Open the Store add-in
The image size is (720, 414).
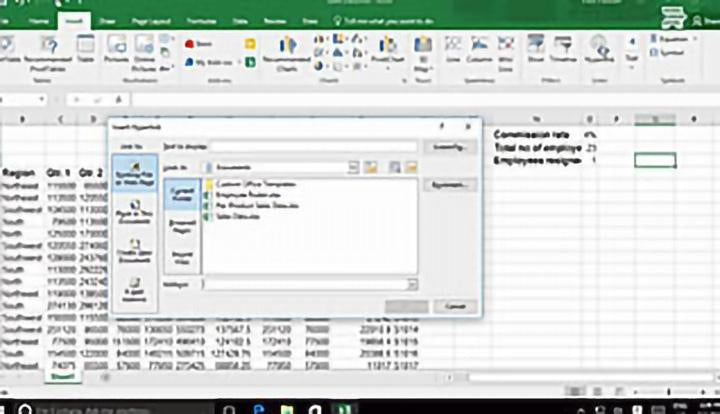[x=198, y=44]
